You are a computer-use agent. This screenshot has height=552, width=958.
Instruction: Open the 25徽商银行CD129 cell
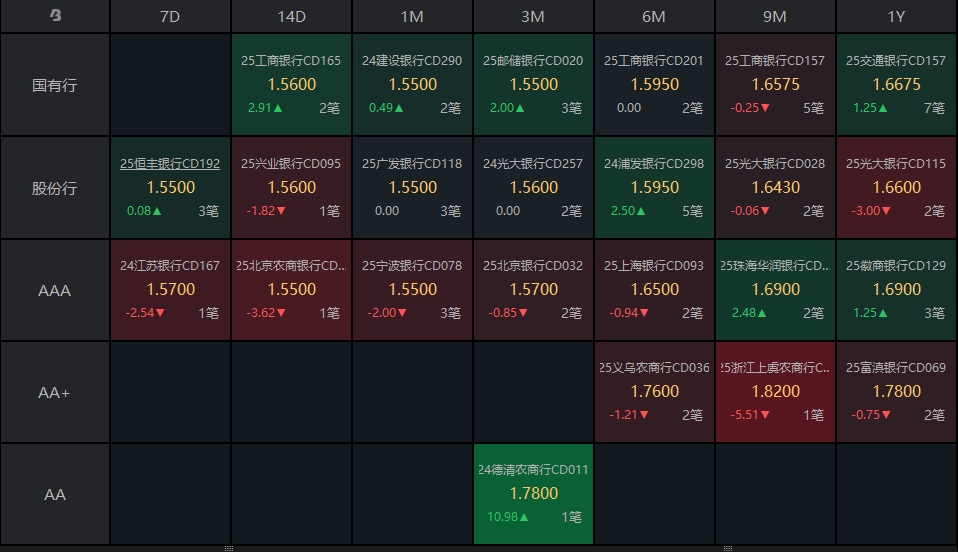click(896, 290)
